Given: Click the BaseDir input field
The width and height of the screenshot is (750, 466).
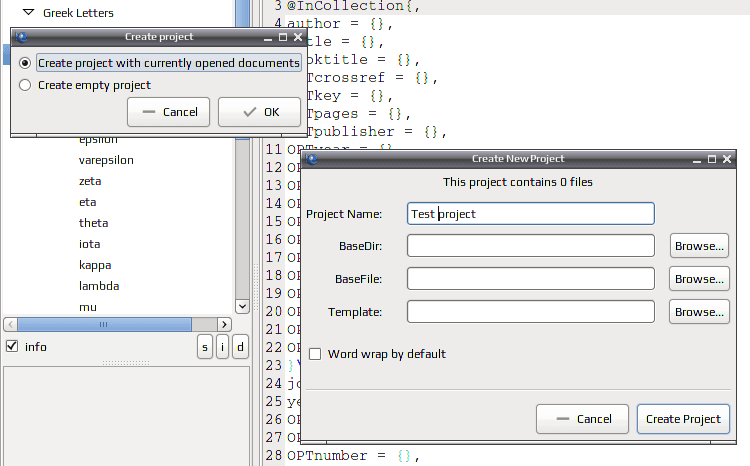Looking at the screenshot, I should point(530,246).
